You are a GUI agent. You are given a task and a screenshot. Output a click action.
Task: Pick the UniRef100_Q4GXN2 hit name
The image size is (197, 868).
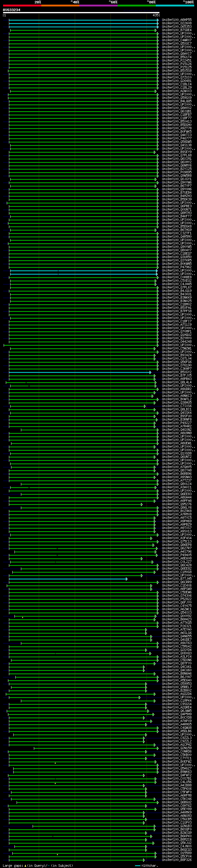176,430
